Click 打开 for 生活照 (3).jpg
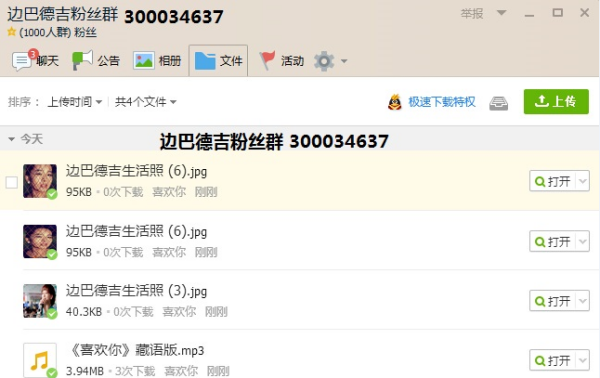Screen dimensions: 600x378 point(553,301)
